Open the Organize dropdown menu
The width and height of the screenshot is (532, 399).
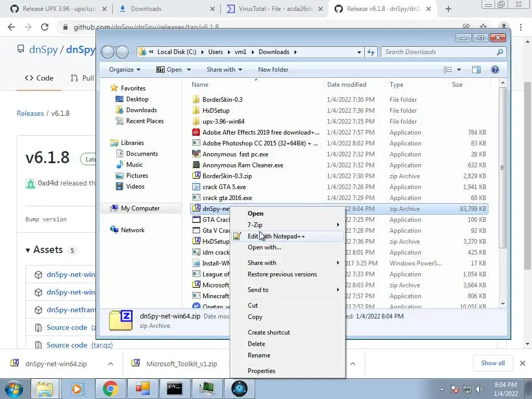point(125,70)
